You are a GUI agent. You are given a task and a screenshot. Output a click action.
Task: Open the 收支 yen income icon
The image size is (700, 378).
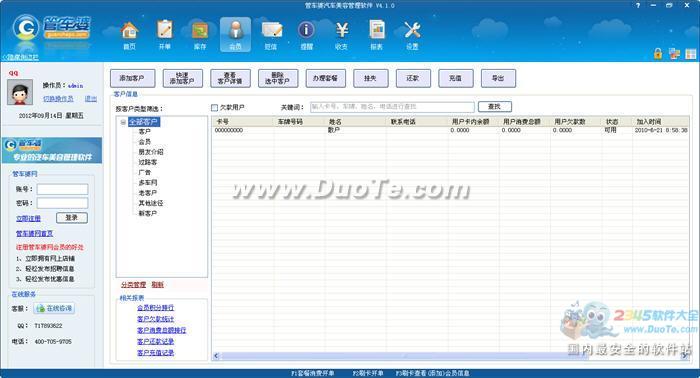coord(342,30)
